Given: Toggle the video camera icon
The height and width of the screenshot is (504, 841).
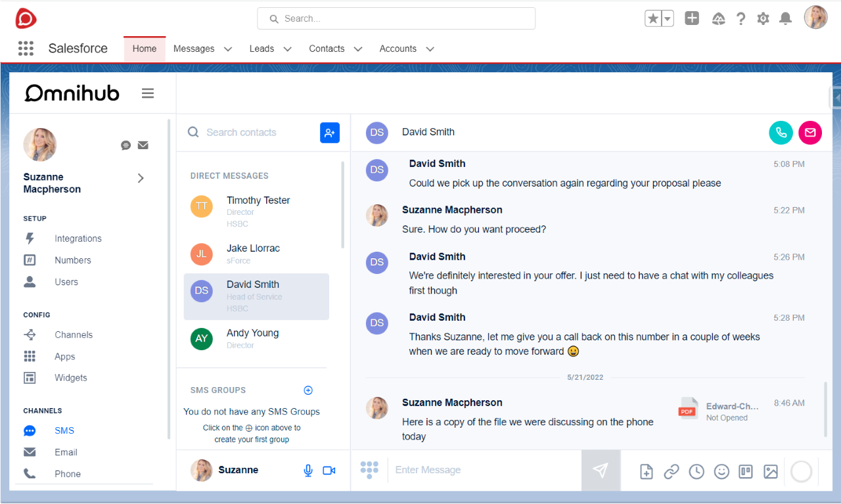Looking at the screenshot, I should [329, 470].
